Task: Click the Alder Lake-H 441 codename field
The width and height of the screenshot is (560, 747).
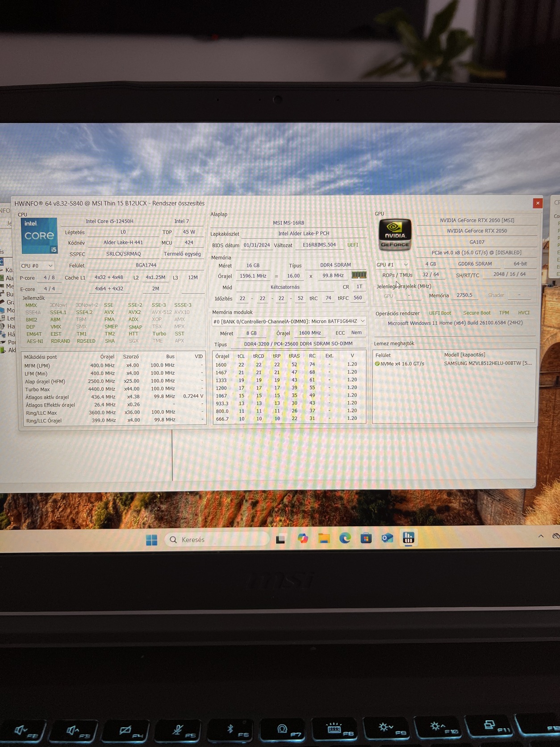Action: [x=123, y=243]
